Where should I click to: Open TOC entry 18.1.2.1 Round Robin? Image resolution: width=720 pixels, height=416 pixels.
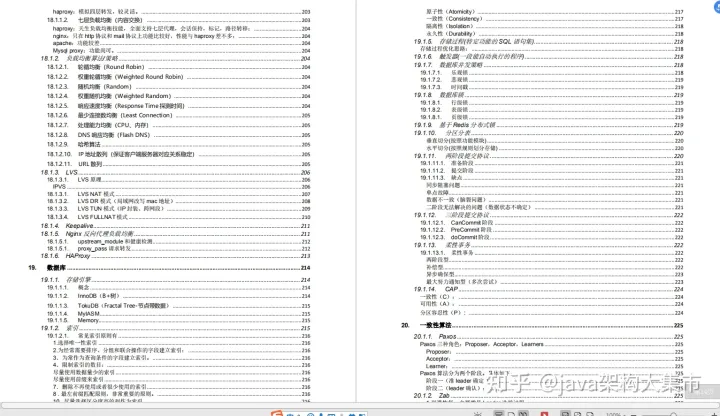(179, 67)
